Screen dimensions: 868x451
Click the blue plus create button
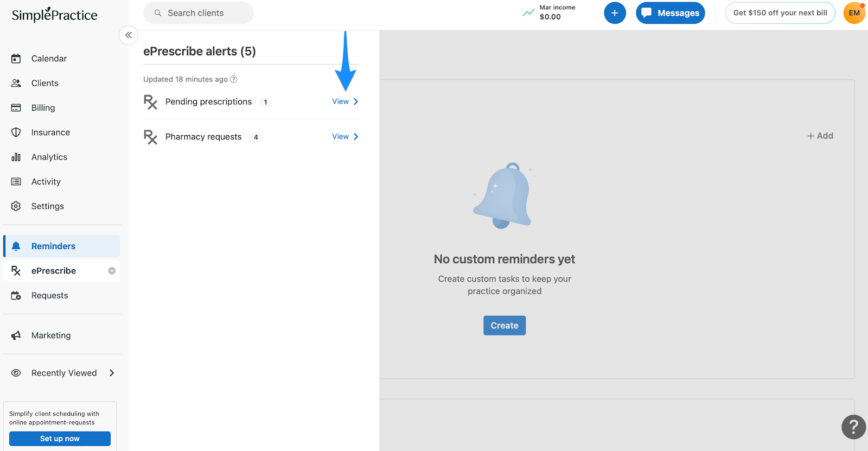click(615, 13)
